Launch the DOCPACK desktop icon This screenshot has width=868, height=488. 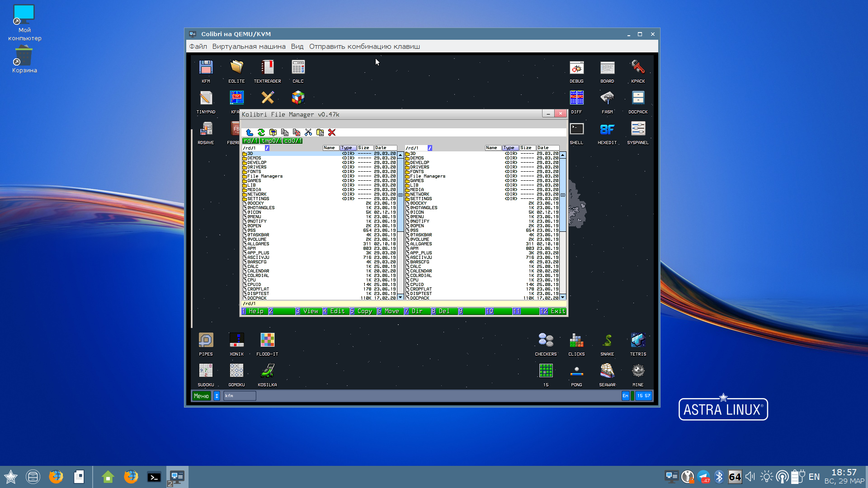pos(638,98)
